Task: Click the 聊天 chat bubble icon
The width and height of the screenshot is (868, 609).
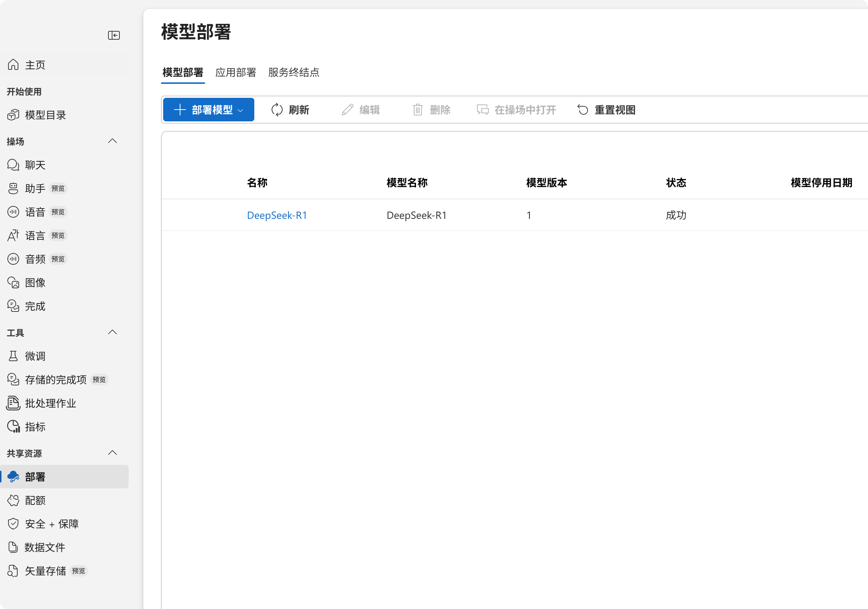Action: pyautogui.click(x=13, y=165)
